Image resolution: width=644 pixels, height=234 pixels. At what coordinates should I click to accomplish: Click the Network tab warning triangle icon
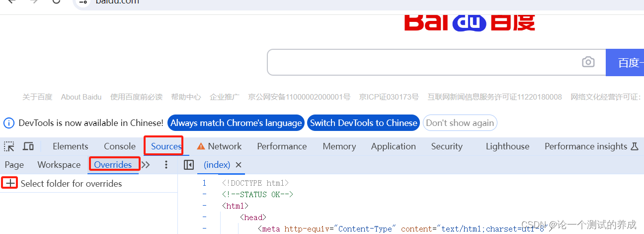coord(201,146)
